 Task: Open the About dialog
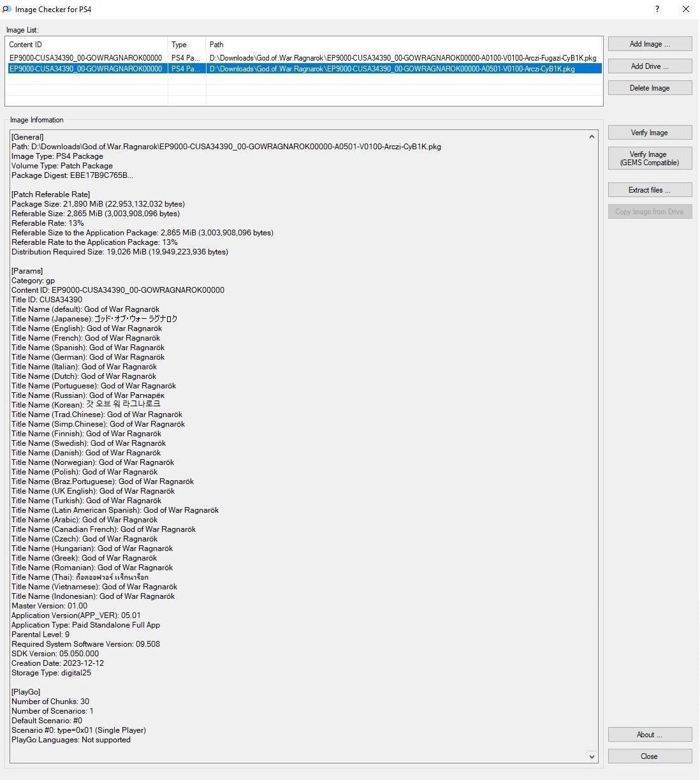pos(650,735)
